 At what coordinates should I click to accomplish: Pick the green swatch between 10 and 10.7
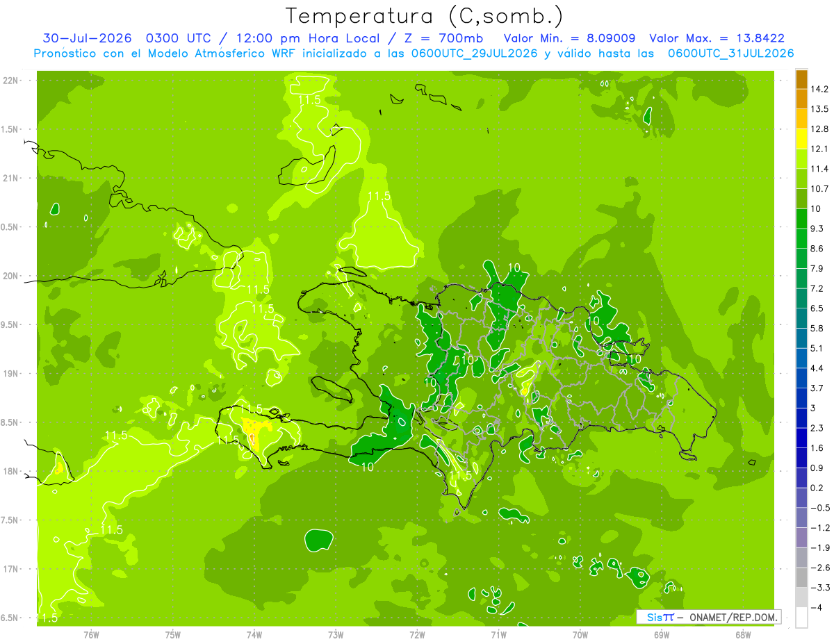[x=801, y=199]
